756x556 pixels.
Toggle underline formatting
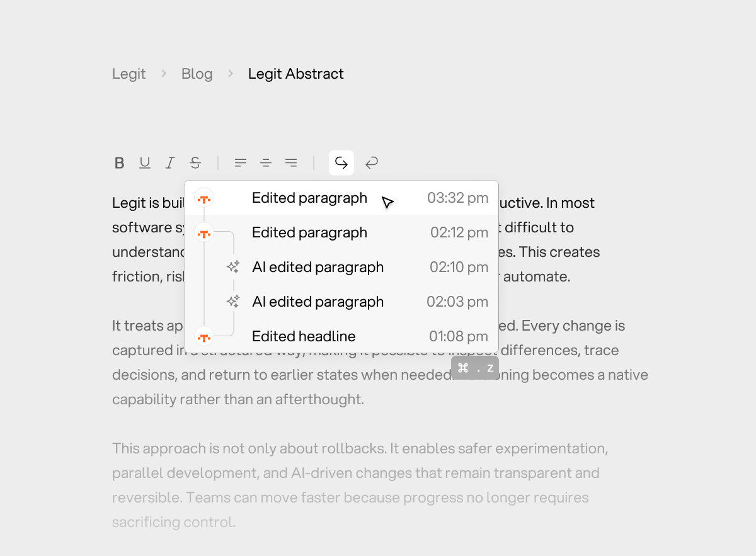(145, 163)
